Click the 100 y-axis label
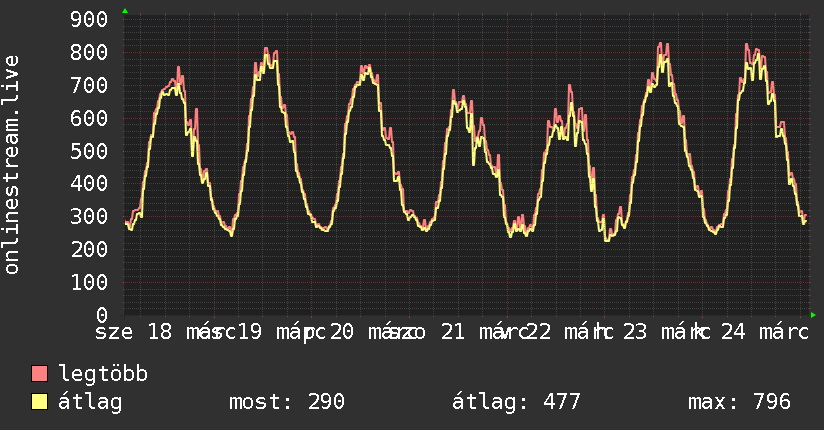Image resolution: width=824 pixels, height=430 pixels. coord(89,282)
